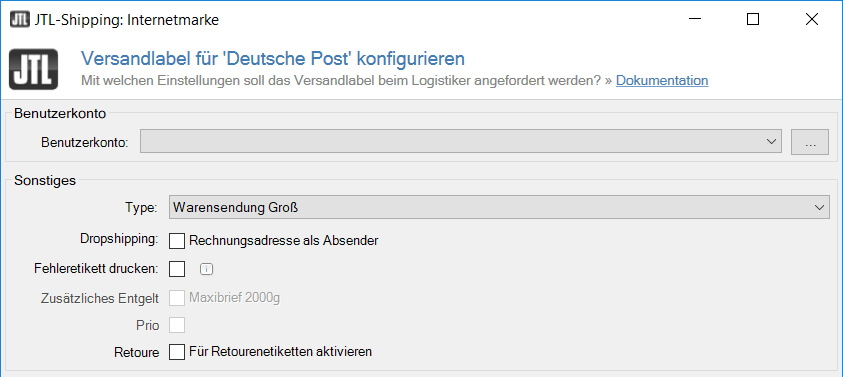
Task: Toggle the Prio checkbox
Action: pos(177,325)
